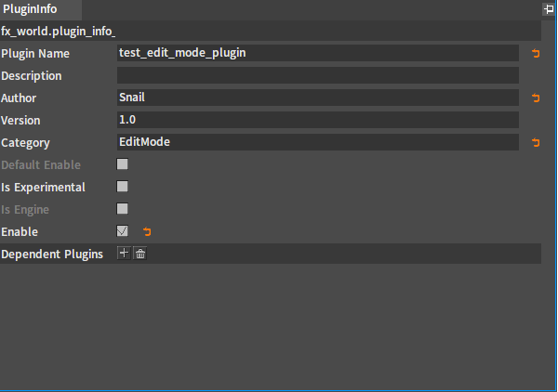Click the Default Enable label
This screenshot has height=392, width=558.
click(41, 165)
